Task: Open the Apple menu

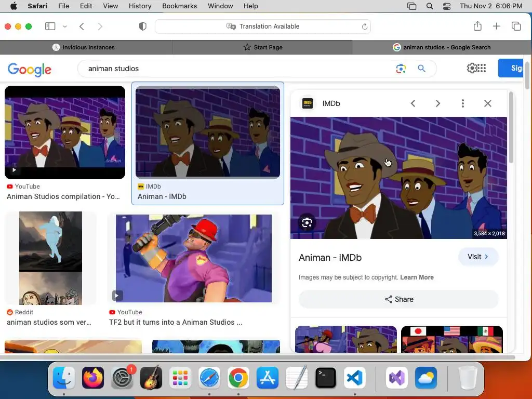Action: pyautogui.click(x=14, y=6)
